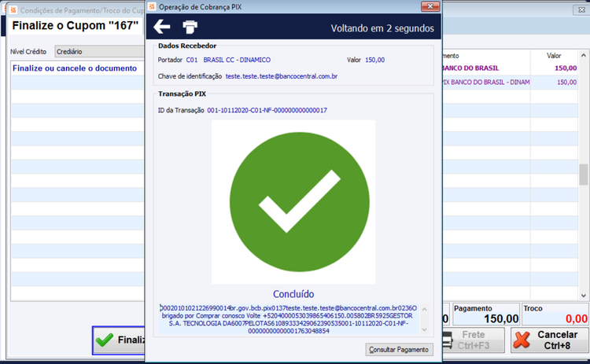Click the Cancelar Ctrl+8 button
Image resolution: width=590 pixels, height=364 pixels.
[x=550, y=340]
